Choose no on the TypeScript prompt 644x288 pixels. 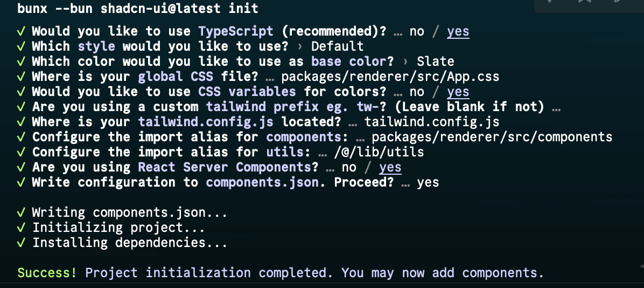coord(417,32)
